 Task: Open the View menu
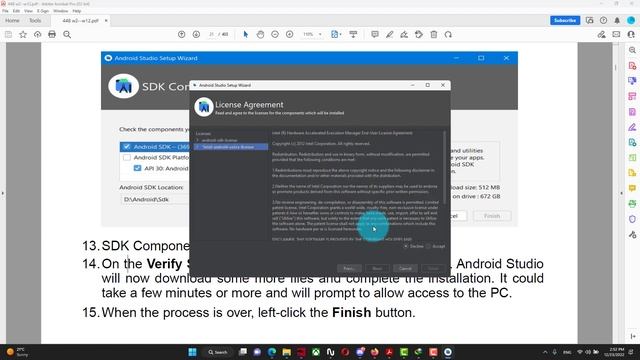click(28, 11)
